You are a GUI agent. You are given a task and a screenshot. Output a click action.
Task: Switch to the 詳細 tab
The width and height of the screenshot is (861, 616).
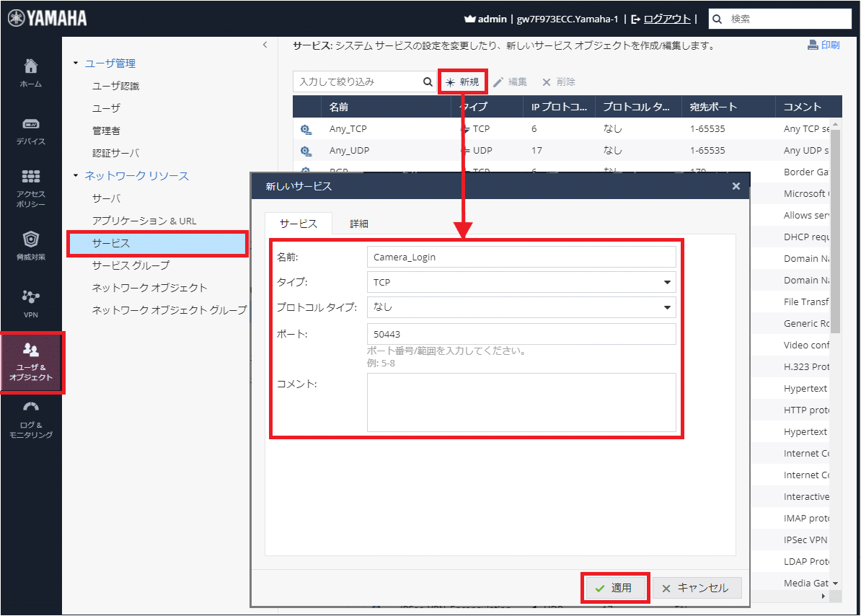pyautogui.click(x=359, y=224)
